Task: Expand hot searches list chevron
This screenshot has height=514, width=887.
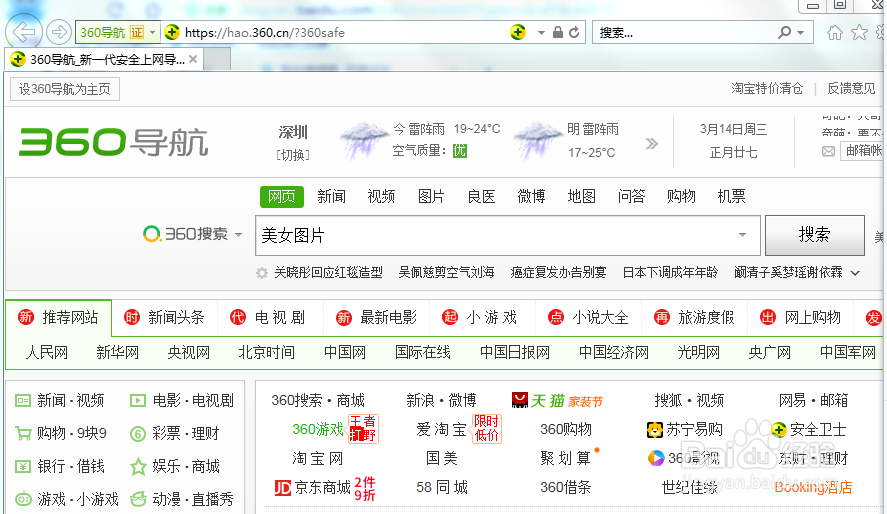Action: [x=855, y=273]
